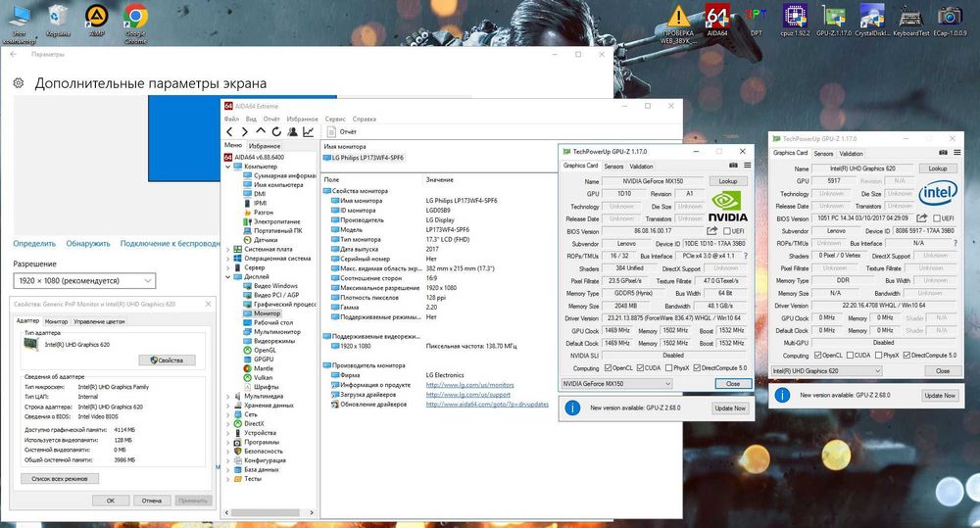The width and height of the screenshot is (980, 528).
Task: Click the Bus Interface question mark in NVIDIA GPU-Z
Action: [746, 257]
